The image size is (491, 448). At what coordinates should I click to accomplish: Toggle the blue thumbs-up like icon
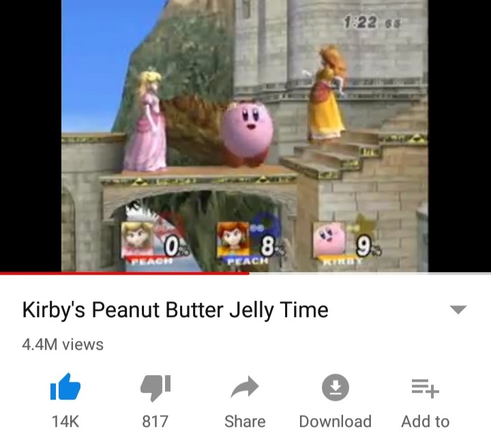[x=65, y=387]
